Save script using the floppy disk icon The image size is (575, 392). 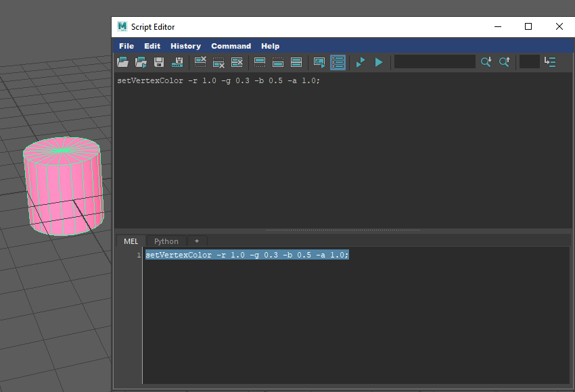(x=159, y=62)
